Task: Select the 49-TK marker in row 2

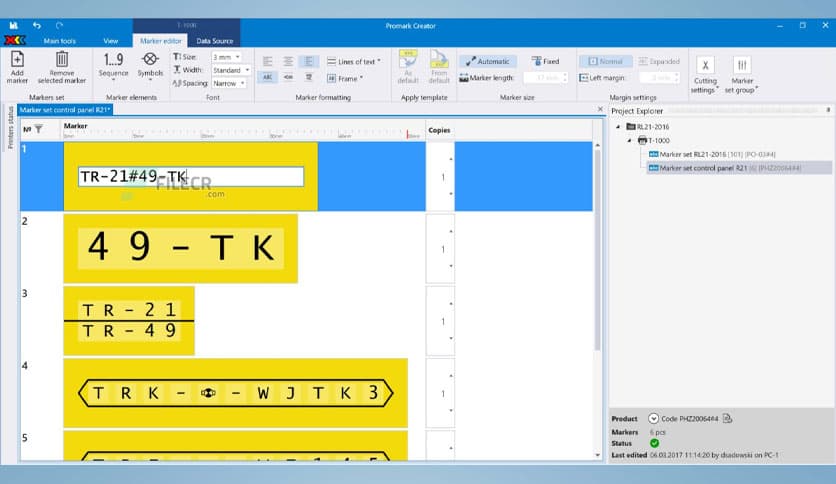Action: (181, 248)
